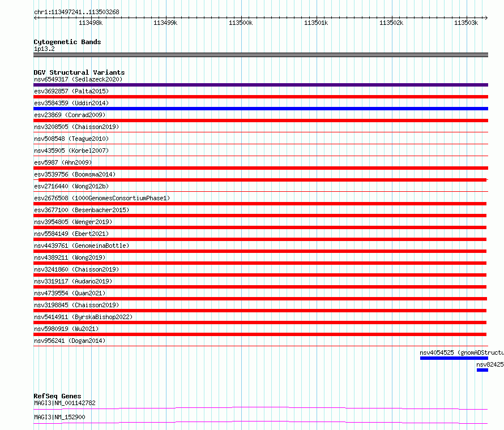Click nsv4054525 gnomAD structural variant label
The width and height of the screenshot is (504, 430).
(462, 352)
